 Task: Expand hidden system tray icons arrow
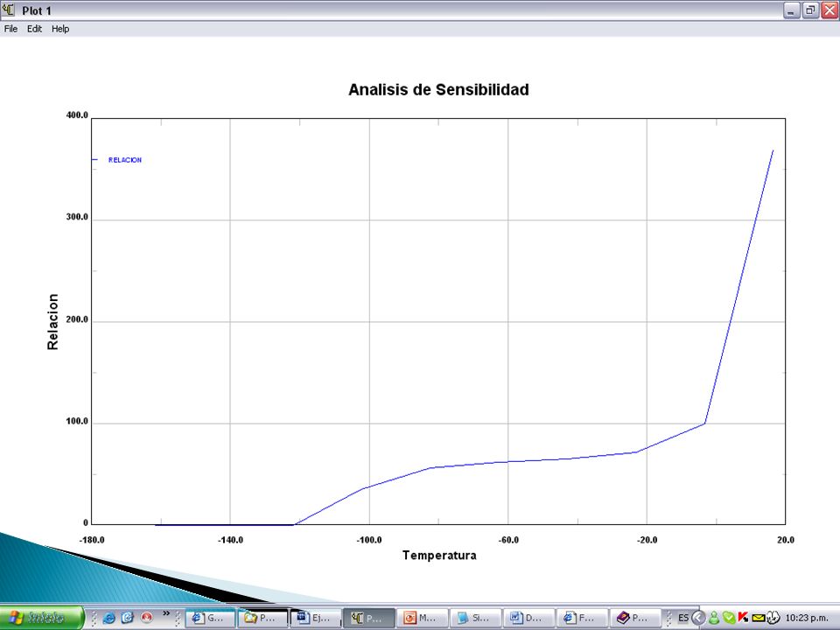coord(698,618)
